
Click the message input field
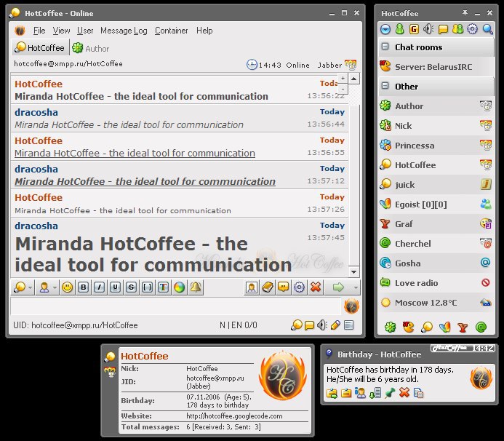point(175,306)
